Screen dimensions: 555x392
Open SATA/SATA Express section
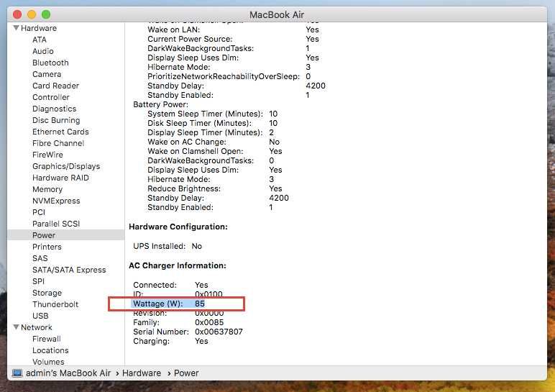click(69, 270)
